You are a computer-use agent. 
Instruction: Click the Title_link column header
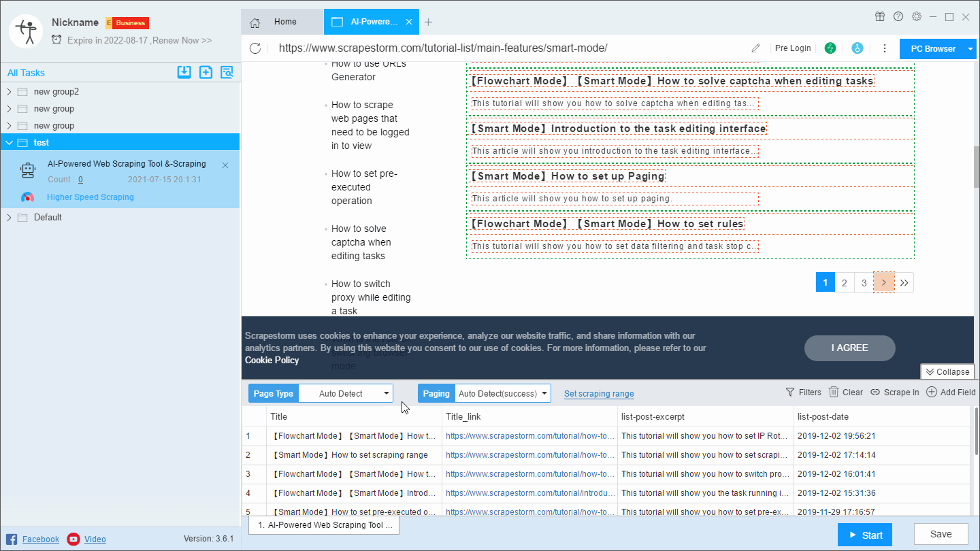(529, 416)
